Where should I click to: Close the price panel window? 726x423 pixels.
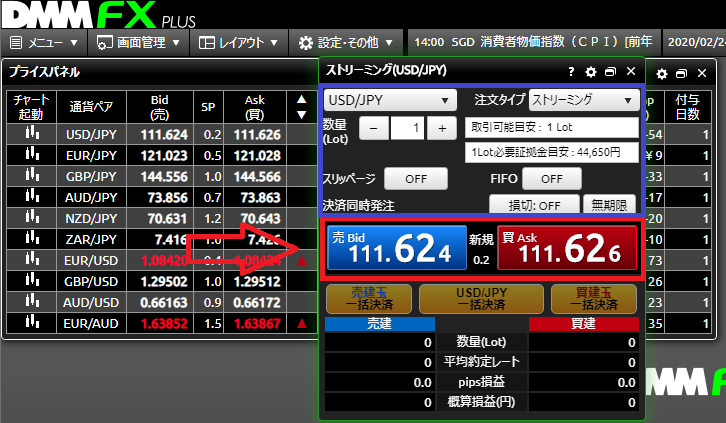pyautogui.click(x=702, y=73)
